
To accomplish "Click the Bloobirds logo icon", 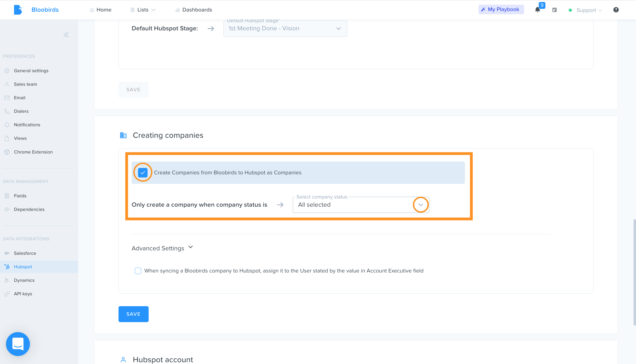I will tap(18, 10).
